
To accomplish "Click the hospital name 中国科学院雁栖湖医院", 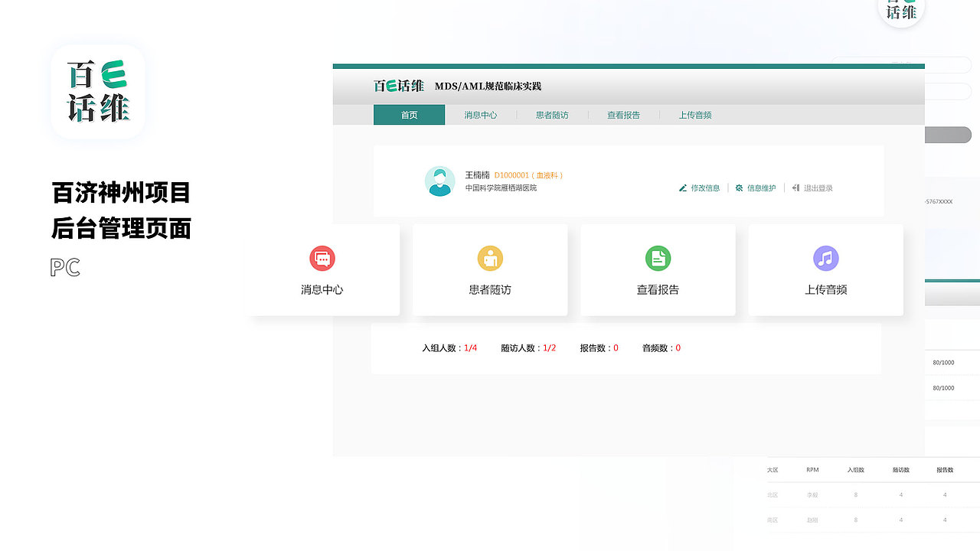I will [x=501, y=188].
